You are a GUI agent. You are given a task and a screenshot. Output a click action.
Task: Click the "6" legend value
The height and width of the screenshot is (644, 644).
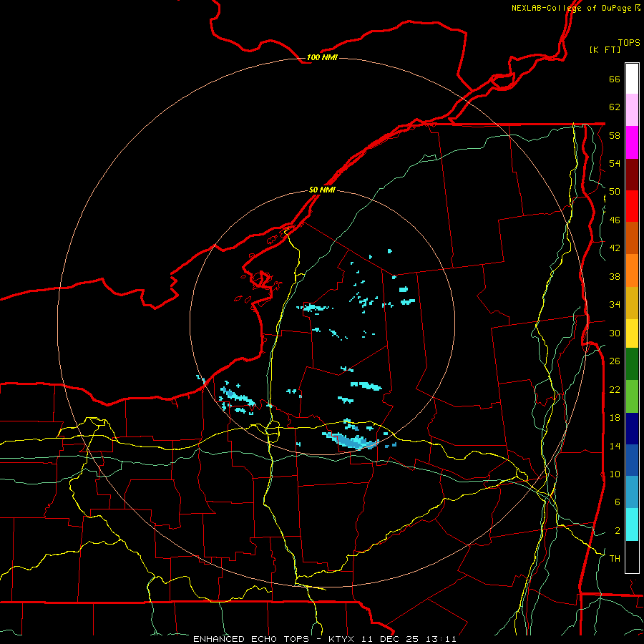coord(618,502)
